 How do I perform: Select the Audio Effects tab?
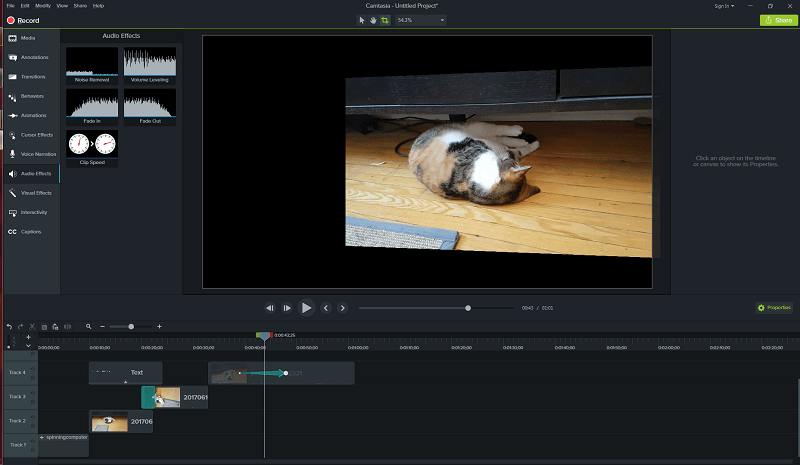pos(32,174)
